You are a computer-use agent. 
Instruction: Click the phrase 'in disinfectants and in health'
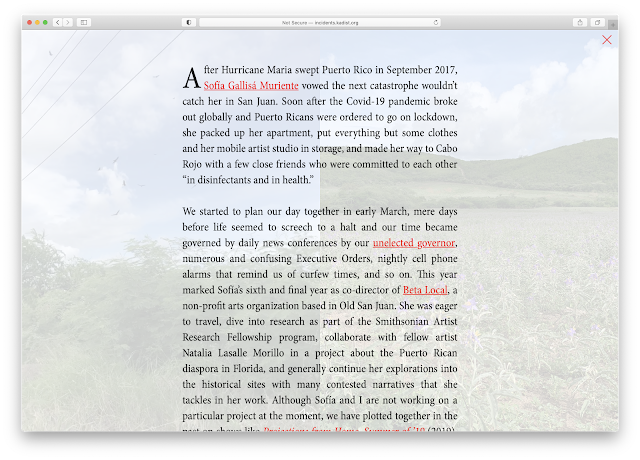tap(248, 180)
